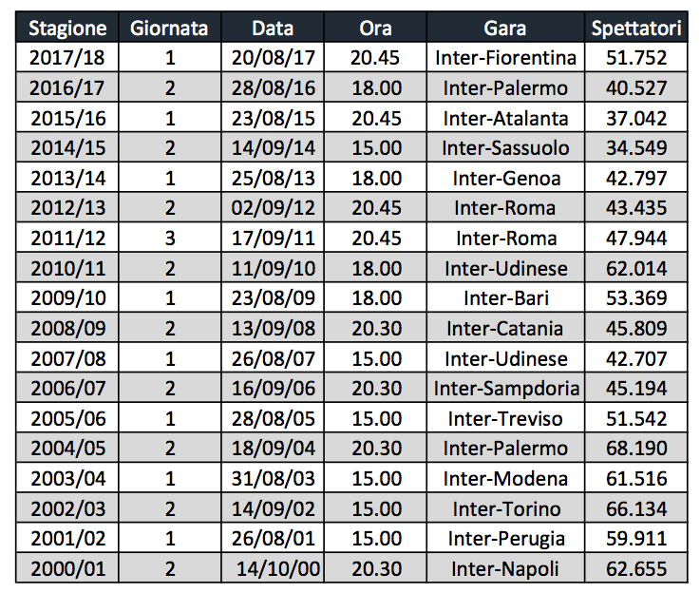700x593 pixels.
Task: Select the Inter-Napoli match cell
Action: coord(505,569)
